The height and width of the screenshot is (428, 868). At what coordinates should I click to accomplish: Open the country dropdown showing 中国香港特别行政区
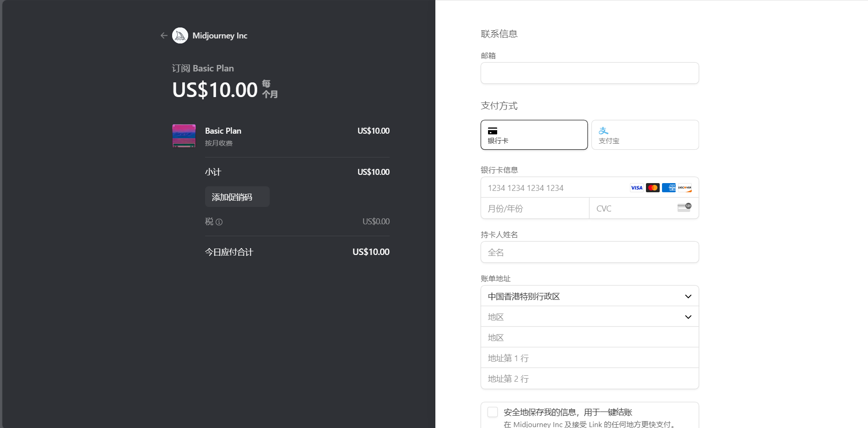(x=590, y=296)
